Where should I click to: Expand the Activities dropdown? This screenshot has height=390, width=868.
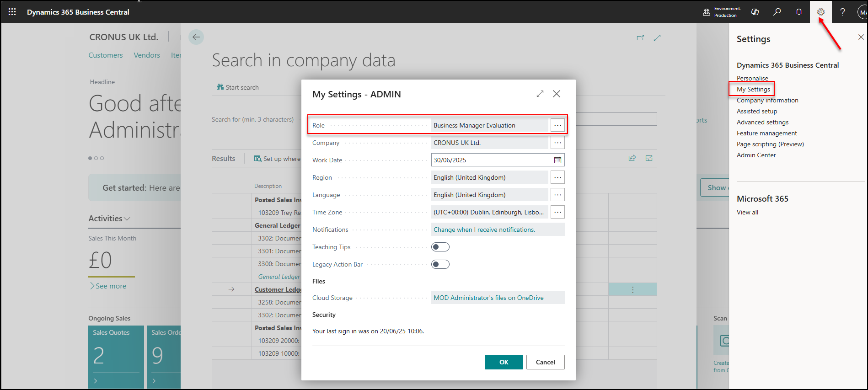pyautogui.click(x=109, y=219)
